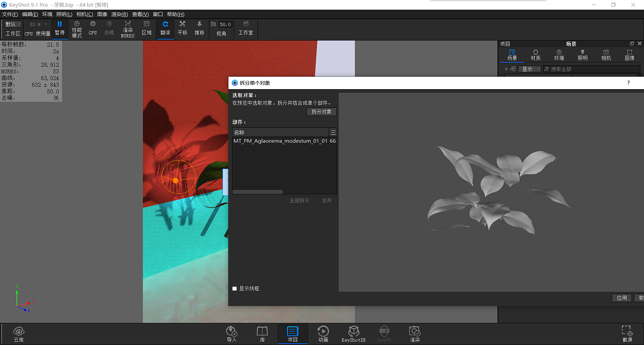Click the Split Object (拆分对象) button

click(322, 112)
